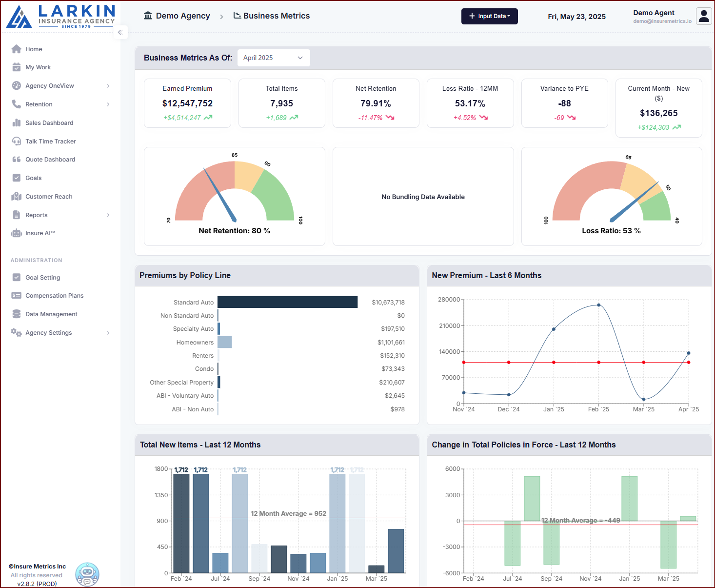Click the Demo Agency breadcrumb link
This screenshot has height=588, width=715.
point(182,16)
